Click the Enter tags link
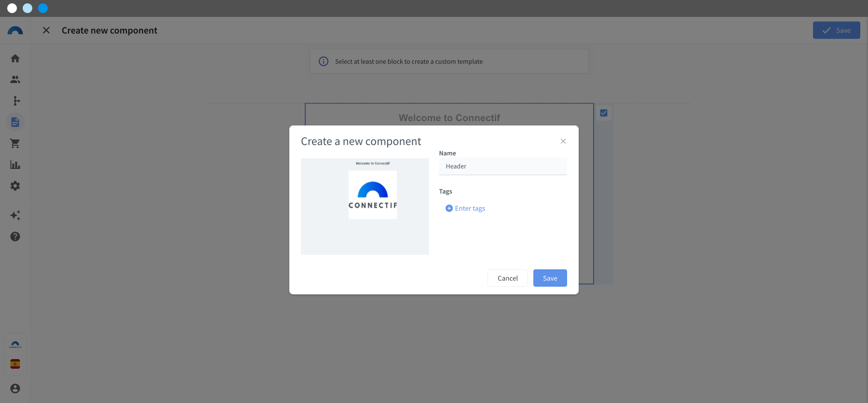This screenshot has height=403, width=868. (470, 208)
